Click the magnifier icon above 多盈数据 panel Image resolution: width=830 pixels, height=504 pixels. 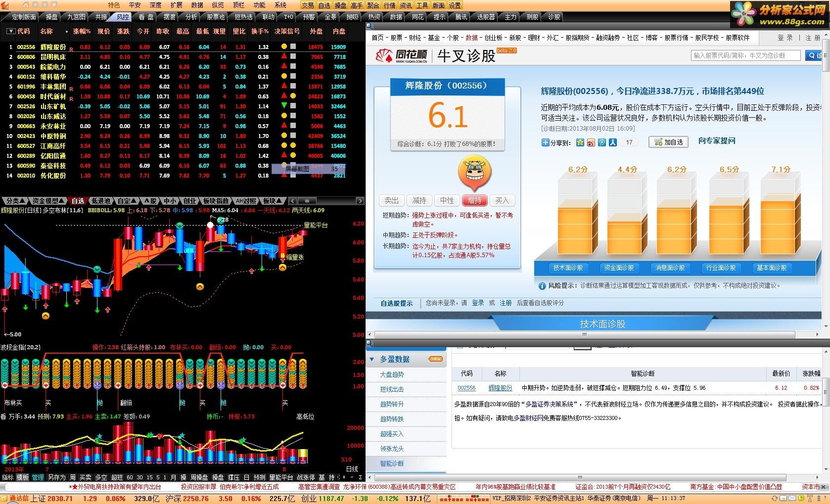click(369, 343)
